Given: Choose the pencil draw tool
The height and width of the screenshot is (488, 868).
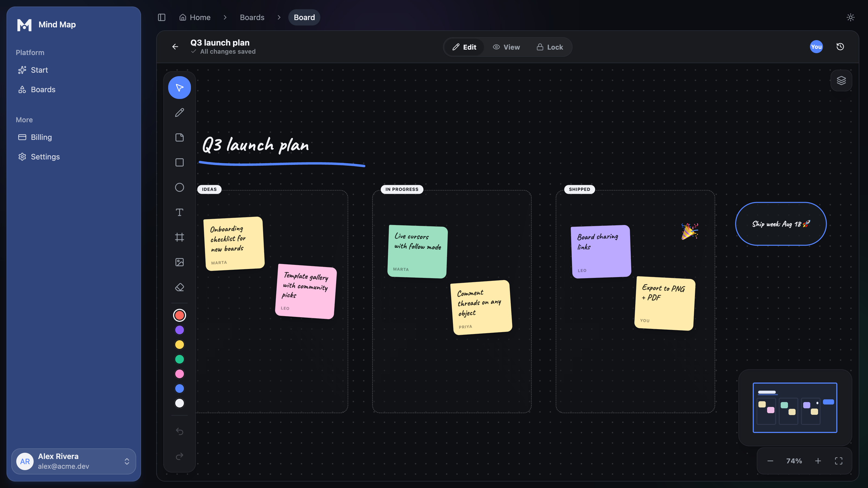Looking at the screenshot, I should pyautogui.click(x=179, y=113).
